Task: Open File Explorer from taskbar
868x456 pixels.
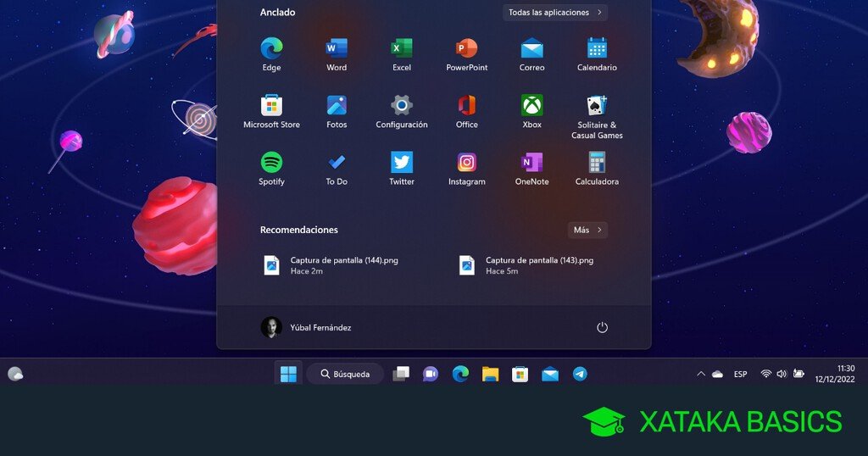Action: pyautogui.click(x=490, y=374)
